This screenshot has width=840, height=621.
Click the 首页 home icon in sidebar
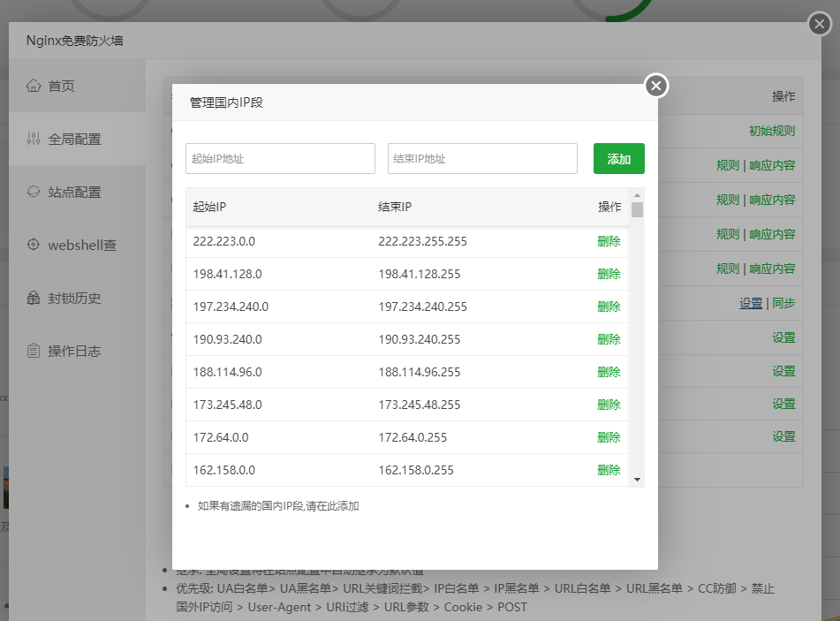point(34,86)
